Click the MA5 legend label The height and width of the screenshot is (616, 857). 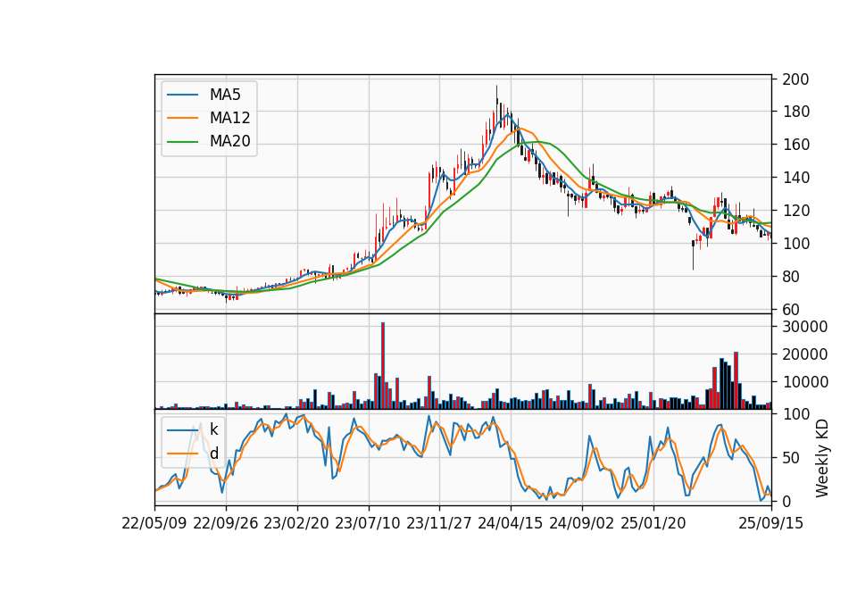225,95
